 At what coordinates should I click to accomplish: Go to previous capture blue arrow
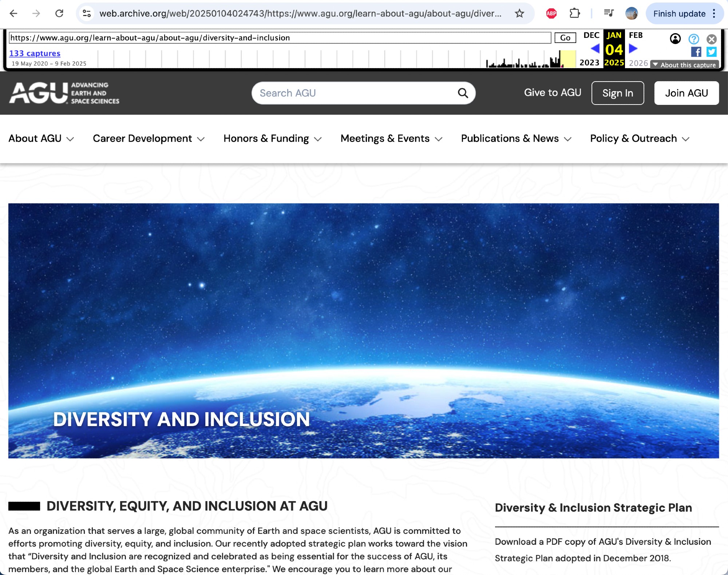pyautogui.click(x=595, y=48)
